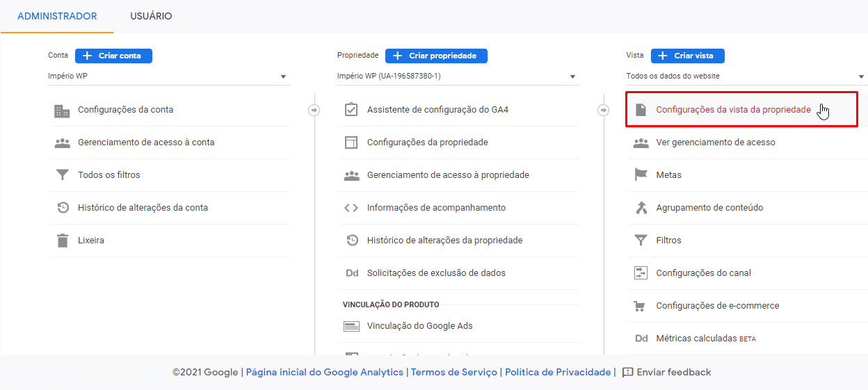Click the flag icon beside Metas
Viewport: 868px width, 390px height.
641,175
